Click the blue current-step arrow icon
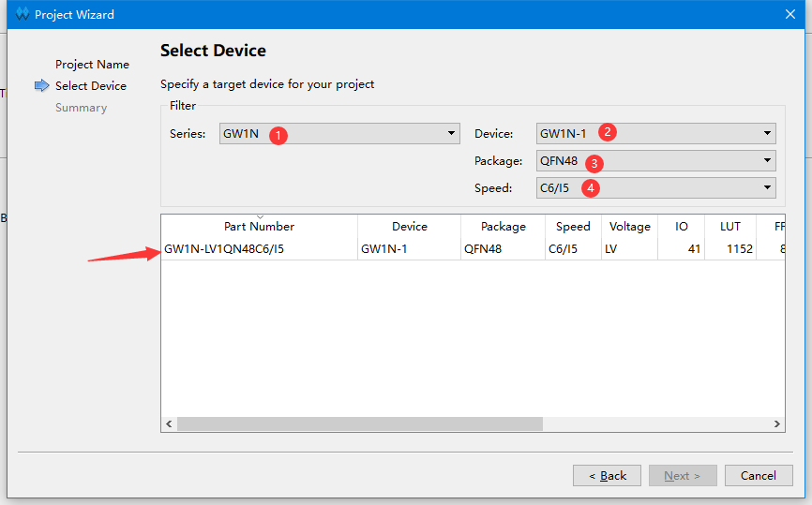 (x=42, y=85)
